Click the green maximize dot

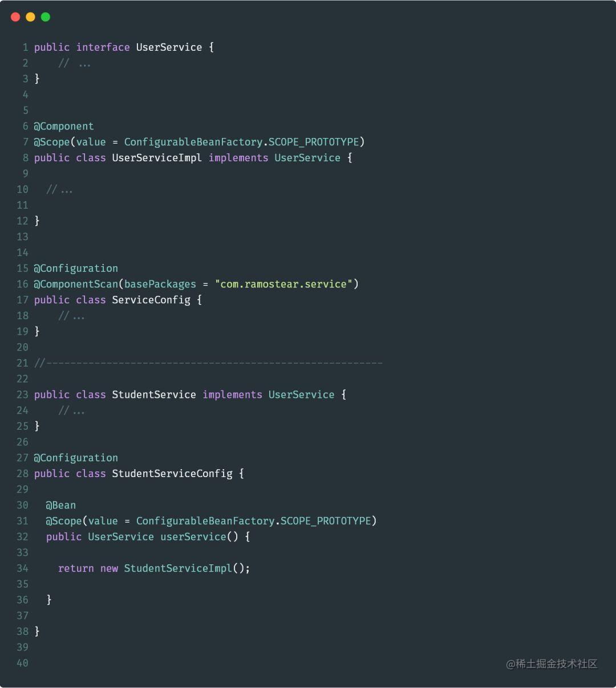click(x=46, y=17)
